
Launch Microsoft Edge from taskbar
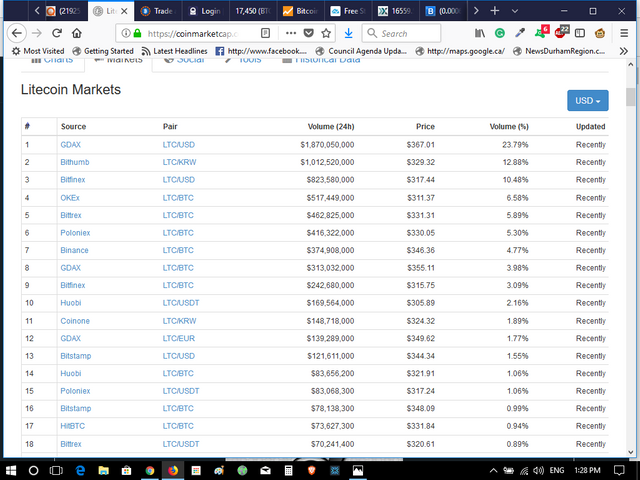point(80,471)
